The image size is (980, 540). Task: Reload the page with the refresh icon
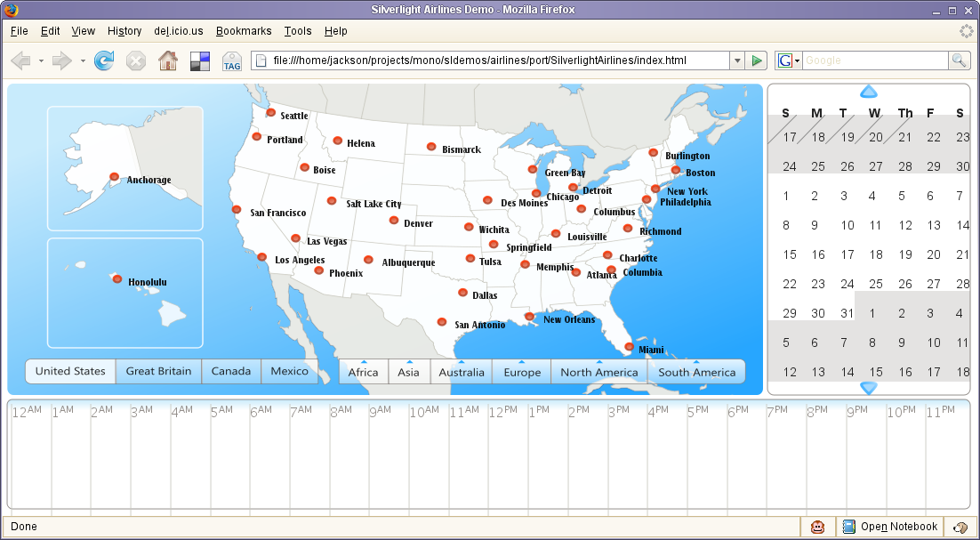click(104, 60)
